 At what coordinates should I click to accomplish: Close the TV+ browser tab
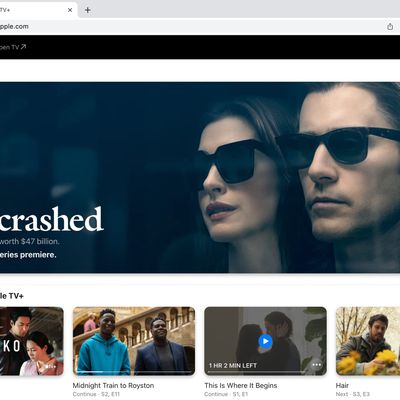click(x=70, y=10)
